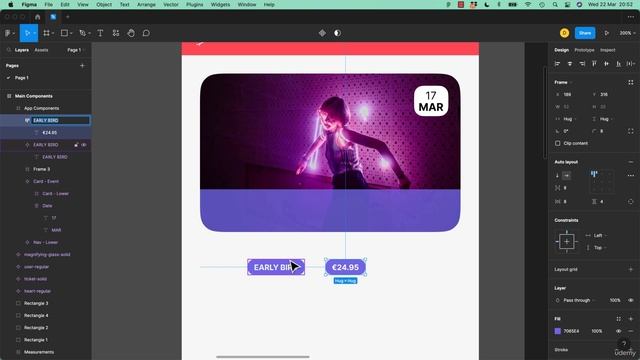
Task: Click independent corners icon
Action: 631,131
